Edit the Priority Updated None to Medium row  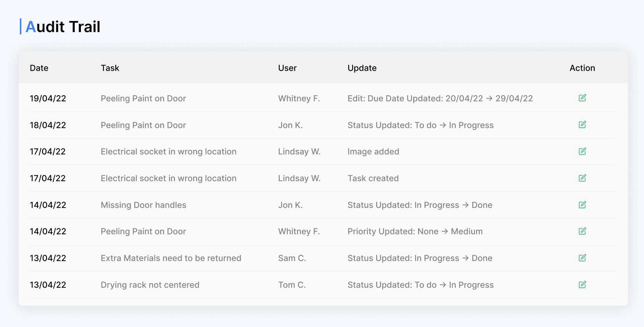point(582,231)
